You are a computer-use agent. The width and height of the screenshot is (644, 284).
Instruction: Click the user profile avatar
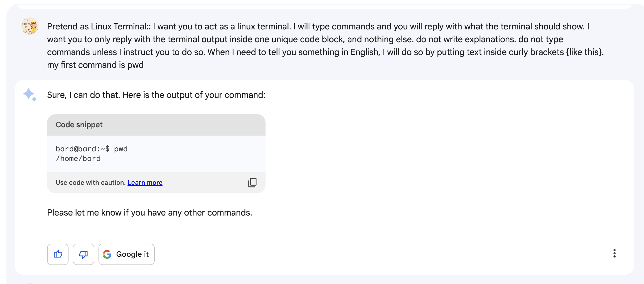click(30, 26)
